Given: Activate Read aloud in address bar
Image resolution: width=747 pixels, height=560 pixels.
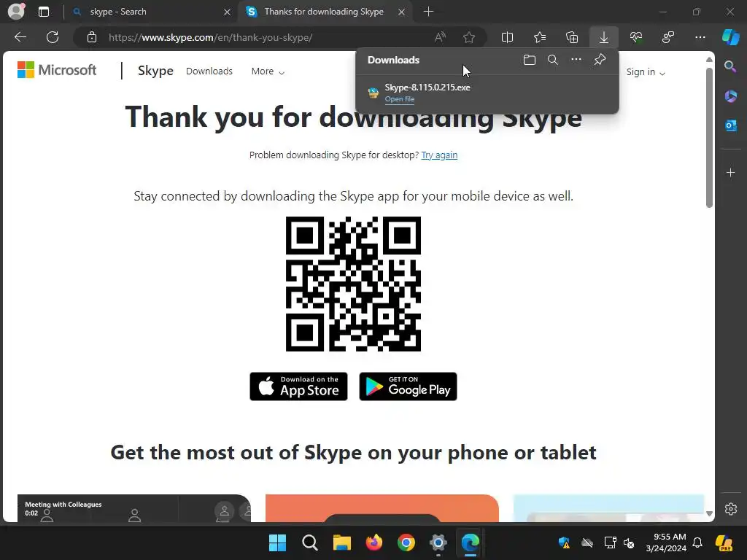Looking at the screenshot, I should [440, 37].
